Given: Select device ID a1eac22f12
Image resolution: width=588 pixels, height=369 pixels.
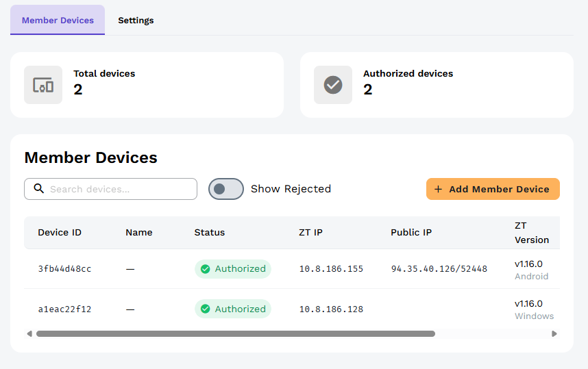Looking at the screenshot, I should pos(64,309).
